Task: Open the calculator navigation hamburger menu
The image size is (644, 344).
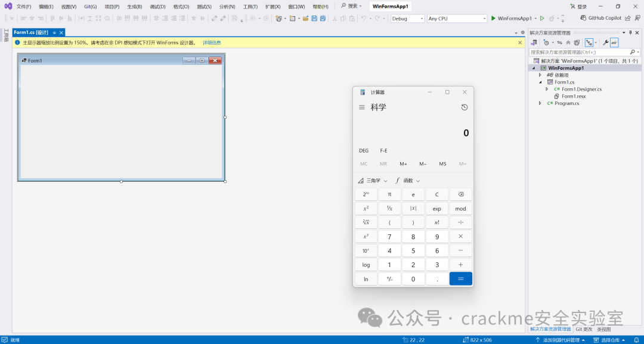Action: tap(362, 107)
